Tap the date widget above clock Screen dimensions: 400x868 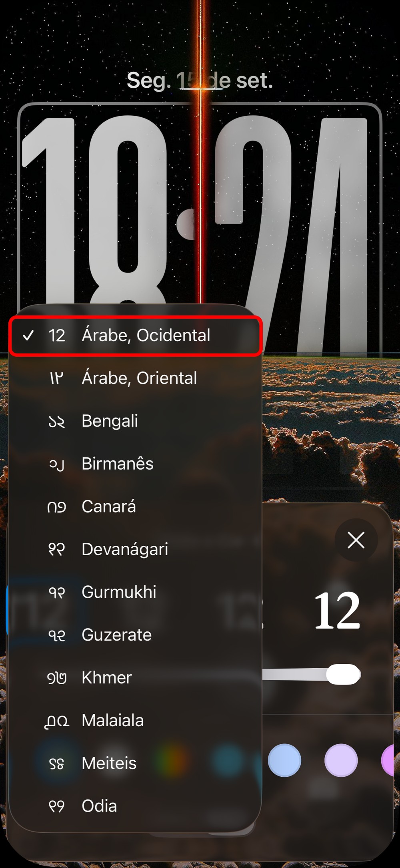click(200, 80)
